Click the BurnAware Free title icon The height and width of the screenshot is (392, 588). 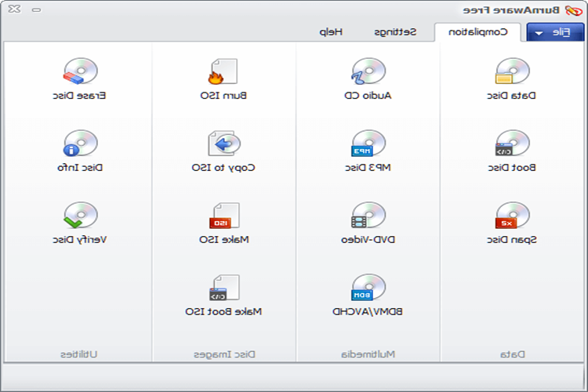point(573,10)
